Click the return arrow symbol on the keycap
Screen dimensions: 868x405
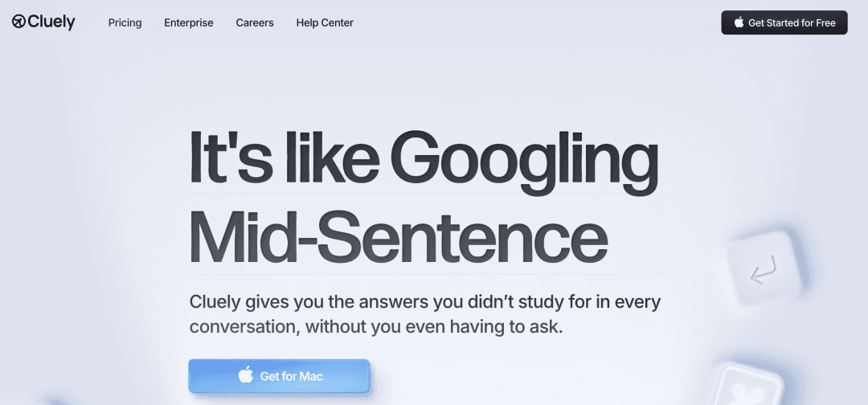tap(764, 270)
